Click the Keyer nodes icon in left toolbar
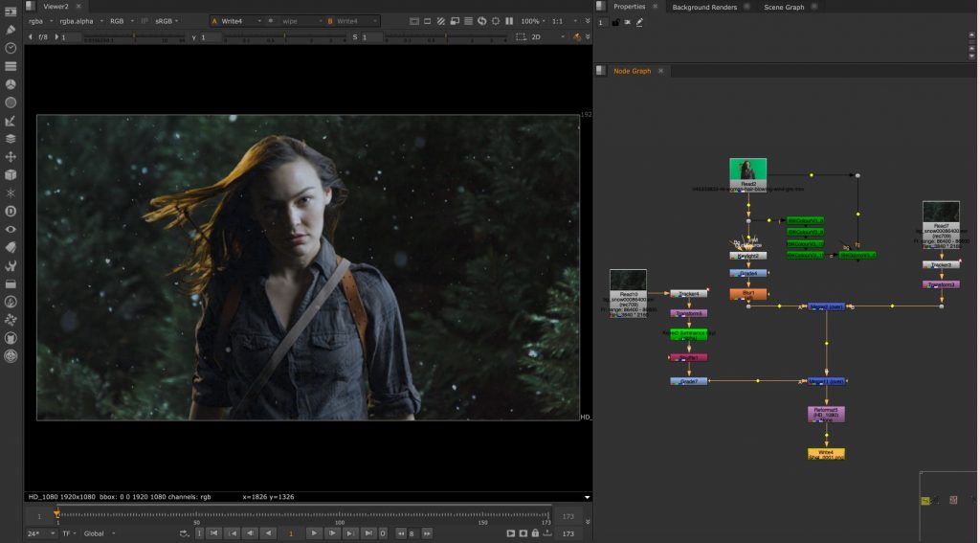Viewport: 980px width, 543px height. point(11,121)
